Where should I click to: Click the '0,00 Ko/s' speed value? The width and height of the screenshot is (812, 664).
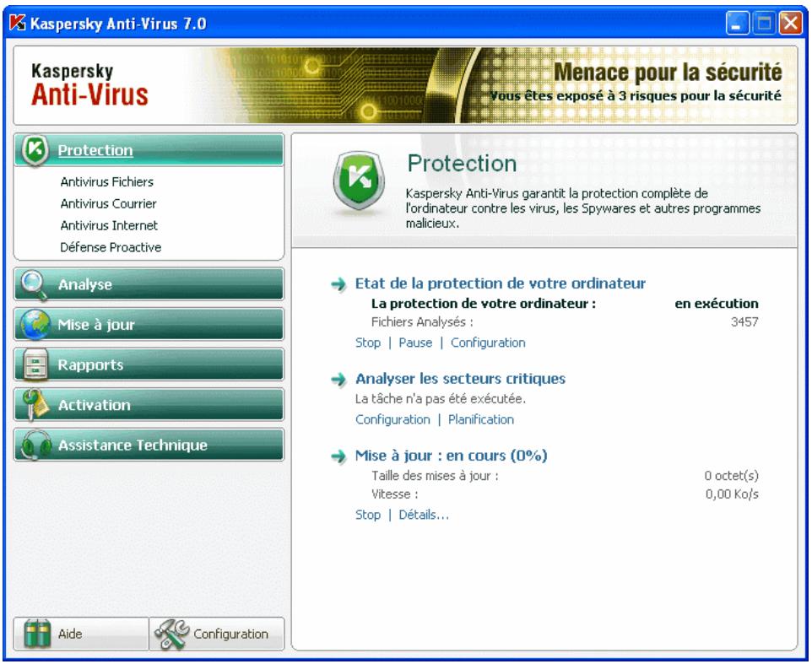click(x=732, y=494)
